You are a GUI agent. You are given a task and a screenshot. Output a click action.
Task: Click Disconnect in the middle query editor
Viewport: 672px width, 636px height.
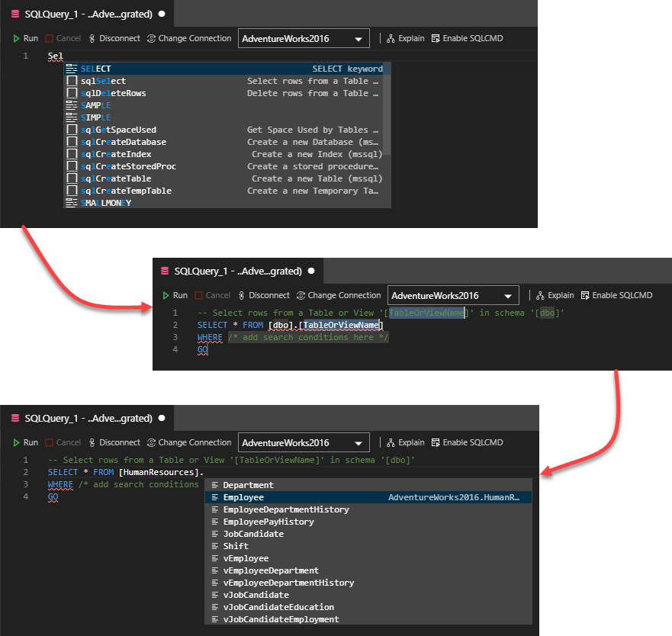[x=264, y=296]
